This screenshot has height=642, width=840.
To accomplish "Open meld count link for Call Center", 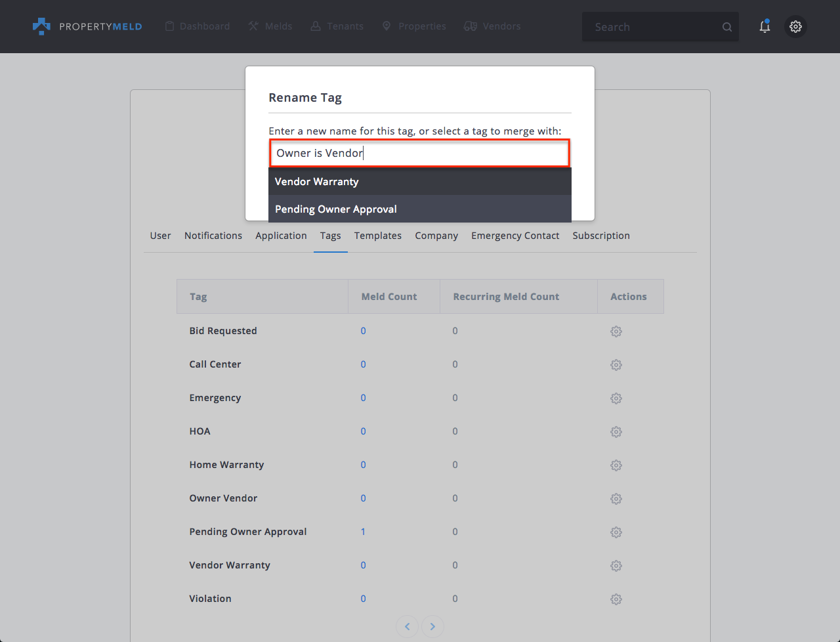I will (363, 364).
